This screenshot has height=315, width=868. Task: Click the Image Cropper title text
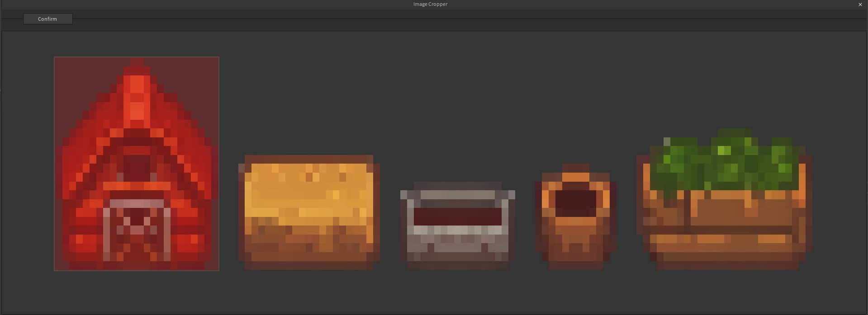(430, 4)
